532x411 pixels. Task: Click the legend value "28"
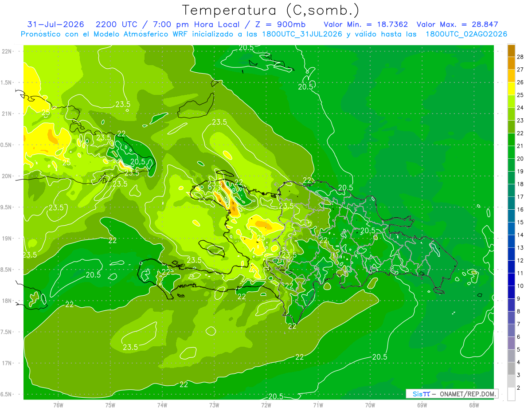(x=520, y=57)
